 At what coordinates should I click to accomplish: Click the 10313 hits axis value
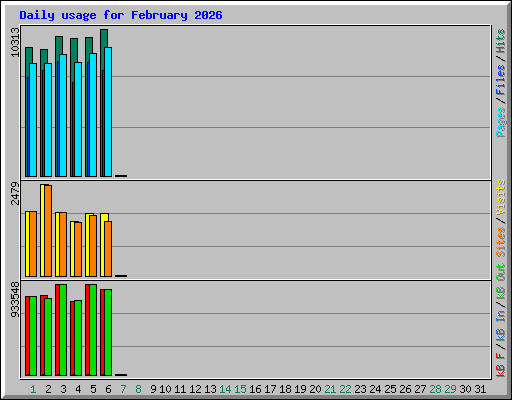15,42
